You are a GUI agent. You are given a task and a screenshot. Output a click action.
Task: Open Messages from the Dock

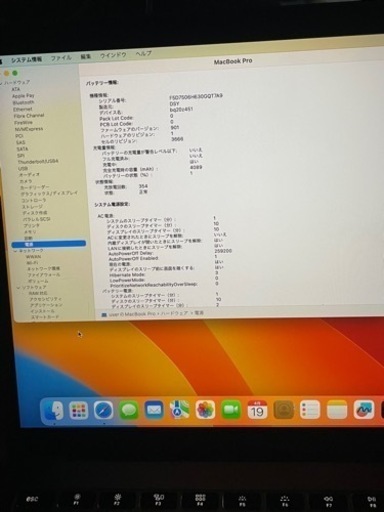click(x=129, y=410)
